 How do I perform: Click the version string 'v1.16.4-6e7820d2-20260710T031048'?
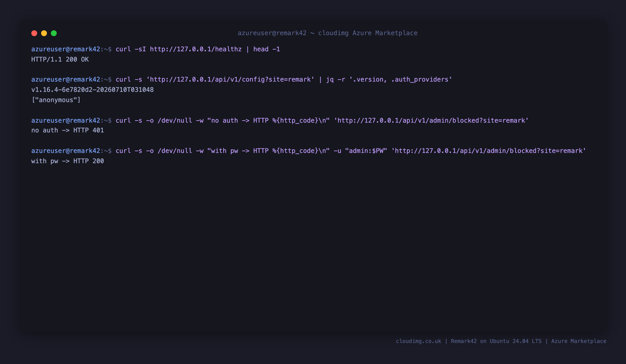pos(92,90)
